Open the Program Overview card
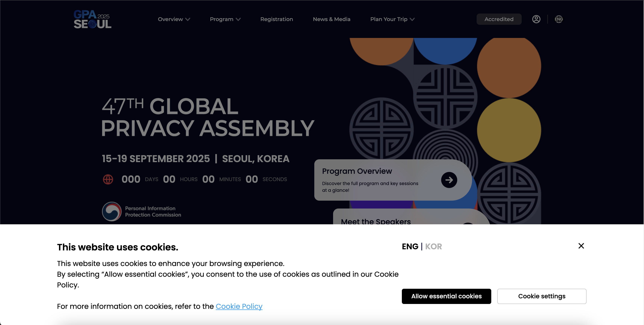The height and width of the screenshot is (325, 644). (393, 180)
